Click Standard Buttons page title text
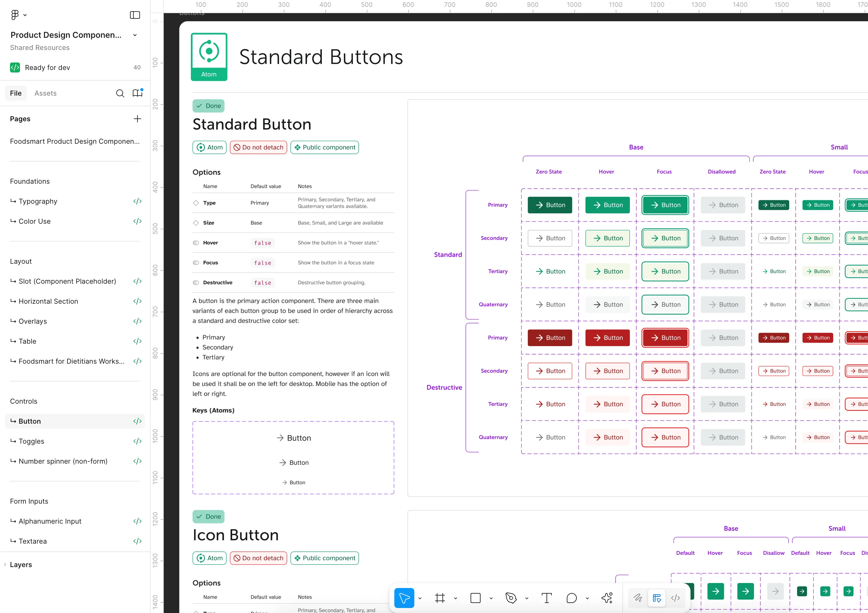The width and height of the screenshot is (868, 613). click(x=321, y=57)
